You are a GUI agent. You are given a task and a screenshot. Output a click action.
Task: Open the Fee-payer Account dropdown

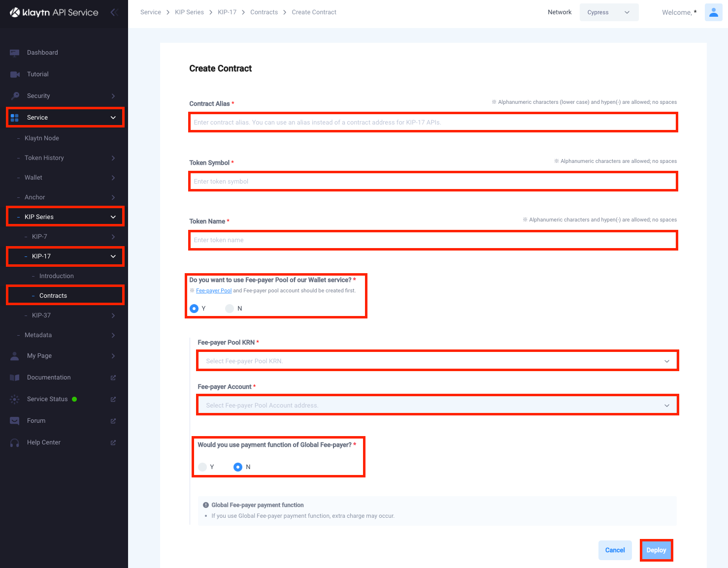click(437, 405)
